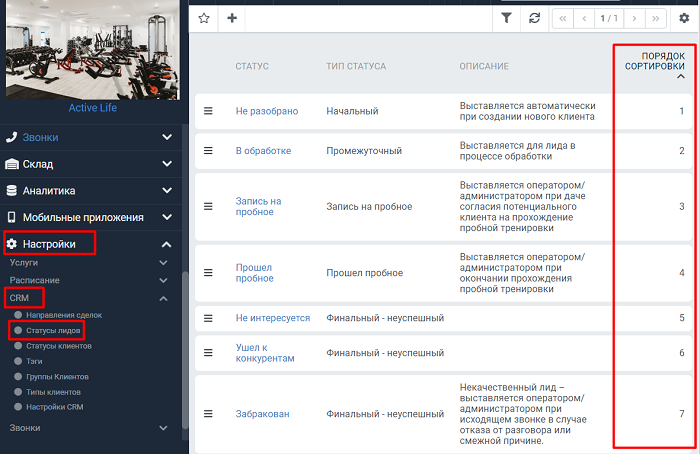Click drag handle for Не интересуется row
The height and width of the screenshot is (454, 700).
click(x=208, y=318)
